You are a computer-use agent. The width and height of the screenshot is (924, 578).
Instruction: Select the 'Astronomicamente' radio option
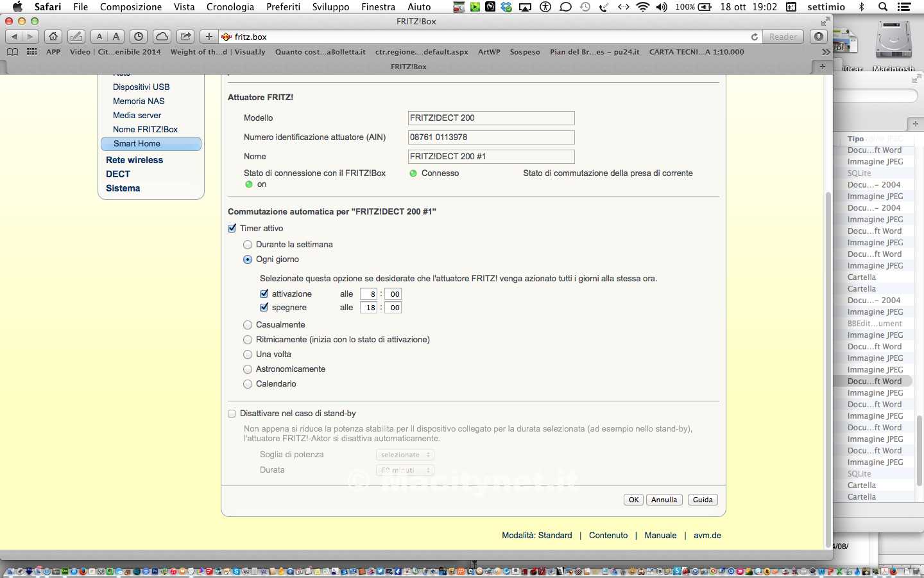pyautogui.click(x=248, y=369)
